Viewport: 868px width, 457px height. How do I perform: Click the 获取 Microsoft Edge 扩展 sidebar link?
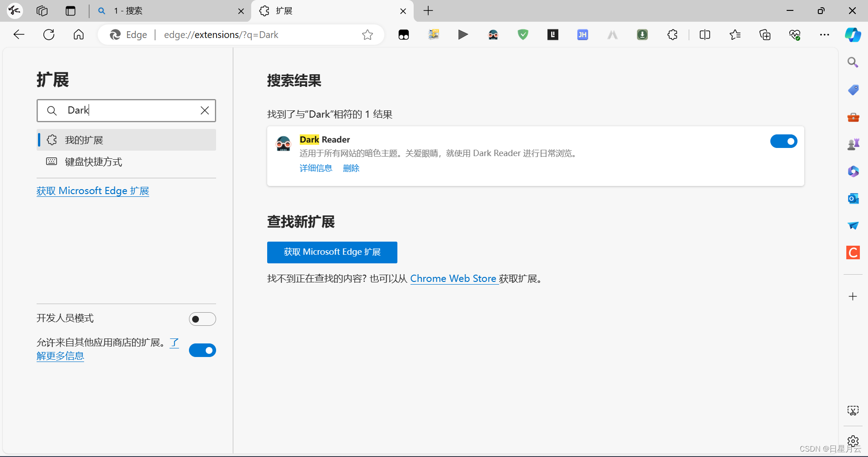[93, 191]
